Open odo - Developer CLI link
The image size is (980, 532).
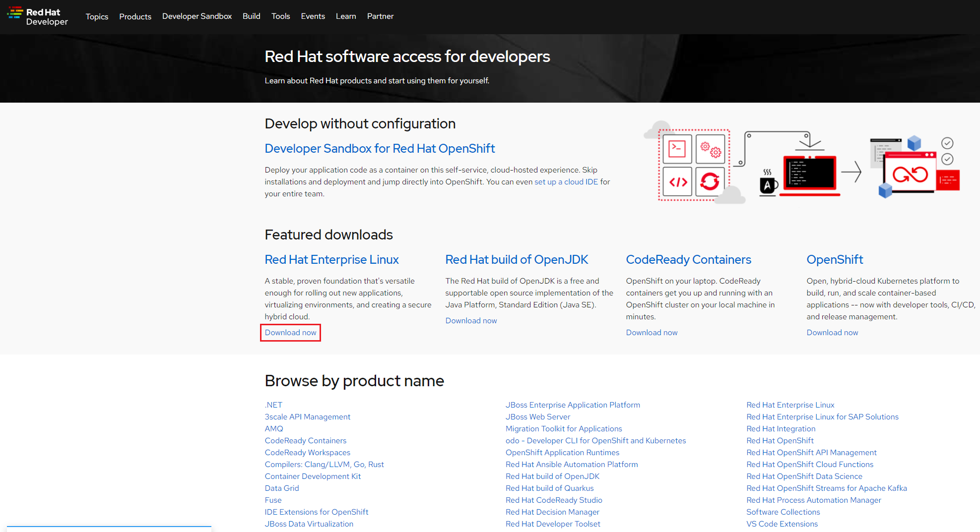click(x=595, y=441)
